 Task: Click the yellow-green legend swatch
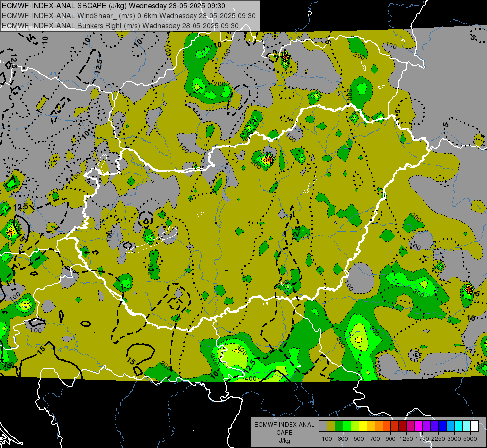355,426
